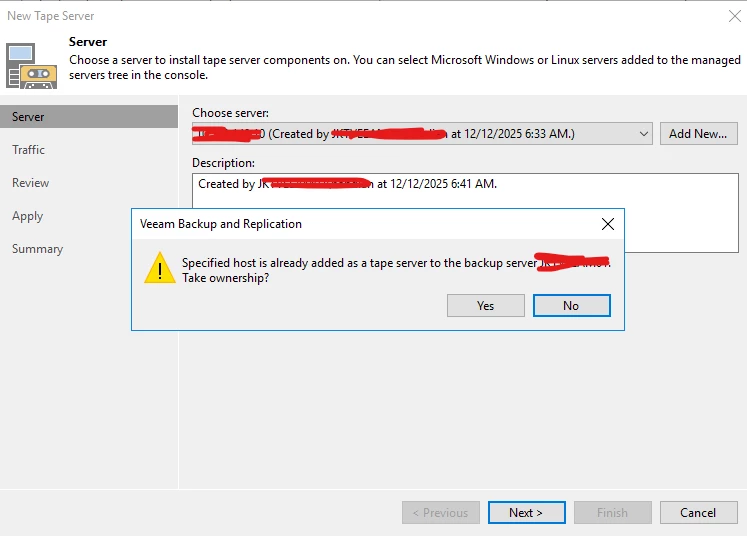747x536 pixels.
Task: Select the Apply wizard step
Action: tap(27, 216)
